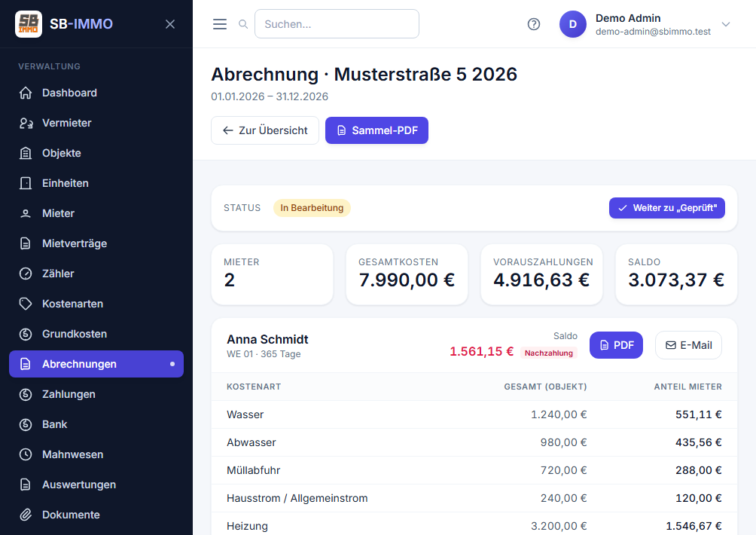Screen dimensions: 756x535
Task: Open the help question mark icon
Action: [x=534, y=24]
